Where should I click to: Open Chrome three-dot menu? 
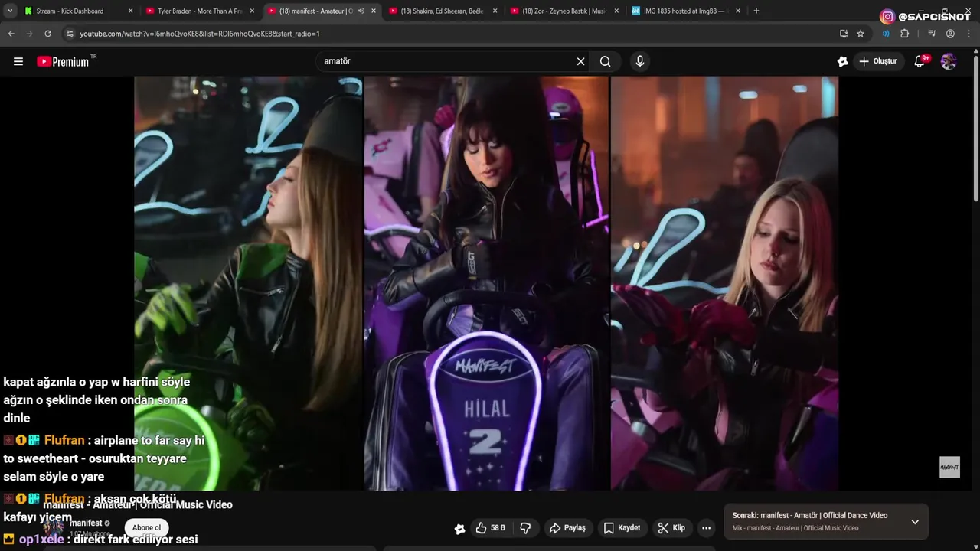(x=969, y=34)
